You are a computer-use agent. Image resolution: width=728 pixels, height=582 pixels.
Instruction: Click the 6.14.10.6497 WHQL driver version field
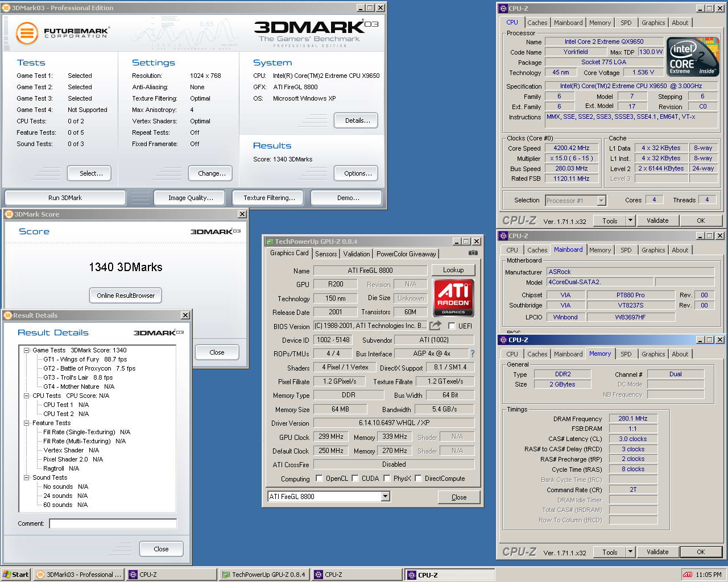coord(394,423)
